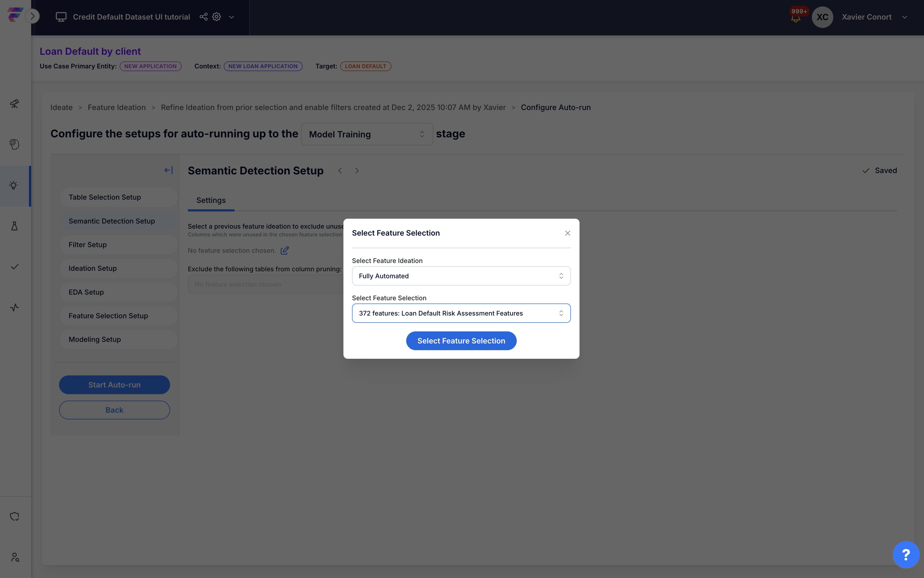Viewport: 924px width, 578px height.
Task: Click the edit pencil beside No feature selection
Action: click(285, 250)
